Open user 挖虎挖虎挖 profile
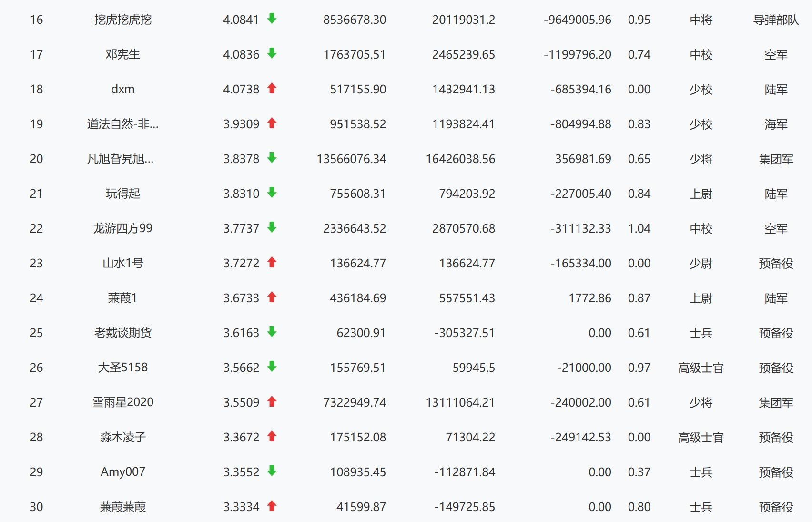 coord(123,20)
